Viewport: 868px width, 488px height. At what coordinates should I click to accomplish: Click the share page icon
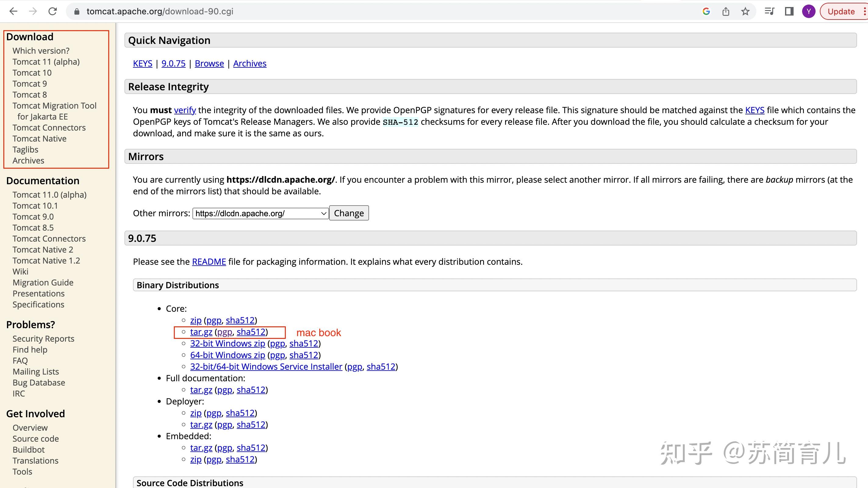pos(726,12)
